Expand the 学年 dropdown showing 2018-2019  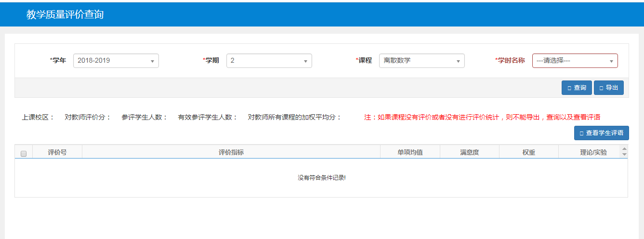click(x=116, y=61)
